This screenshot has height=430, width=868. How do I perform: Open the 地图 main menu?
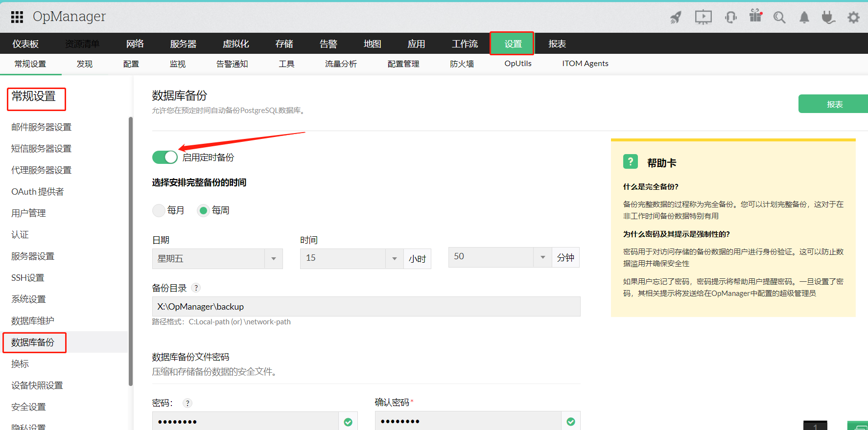pos(372,44)
